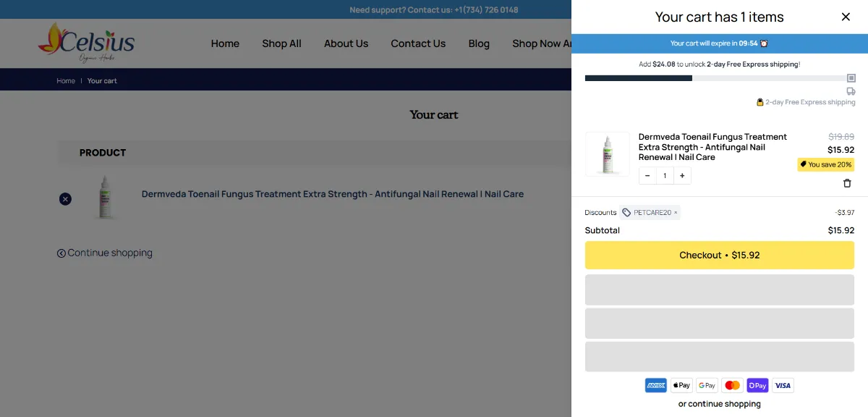The image size is (868, 417).
Task: Click the yellow Checkout $15.92 button
Action: (x=719, y=255)
